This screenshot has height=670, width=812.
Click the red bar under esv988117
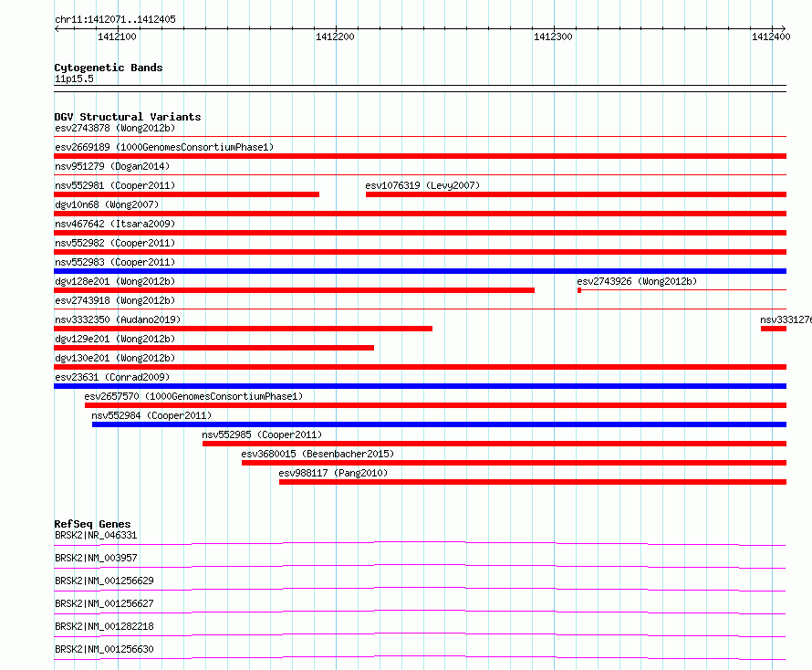coord(533,482)
